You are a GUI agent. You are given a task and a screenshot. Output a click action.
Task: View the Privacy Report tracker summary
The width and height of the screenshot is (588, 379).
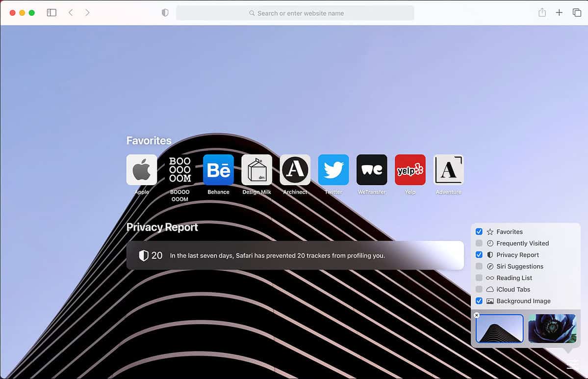click(x=294, y=255)
